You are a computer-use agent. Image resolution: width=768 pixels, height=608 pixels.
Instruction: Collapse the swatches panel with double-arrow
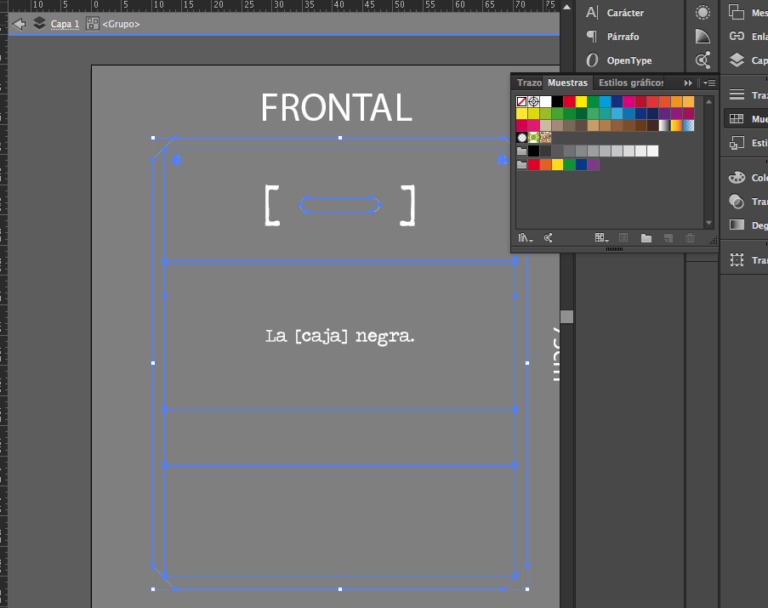[688, 83]
